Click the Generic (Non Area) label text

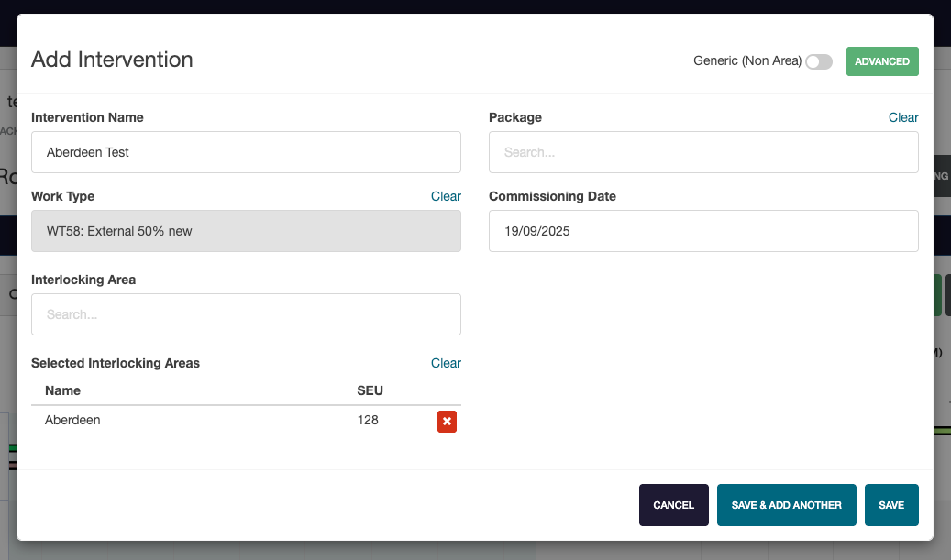(746, 61)
